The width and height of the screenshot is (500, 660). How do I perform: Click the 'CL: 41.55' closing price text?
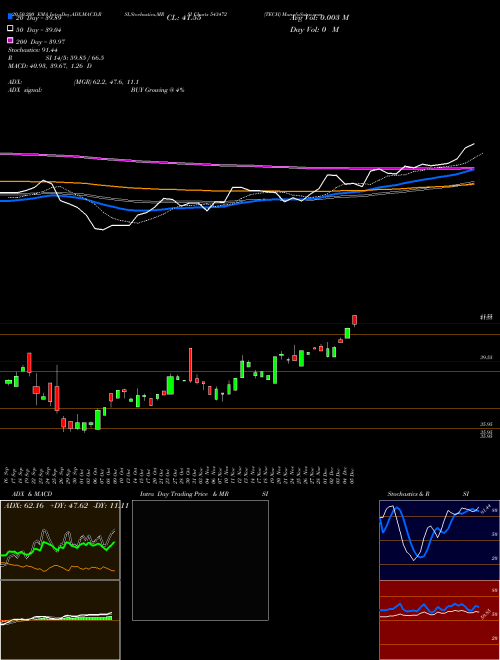(x=184, y=18)
